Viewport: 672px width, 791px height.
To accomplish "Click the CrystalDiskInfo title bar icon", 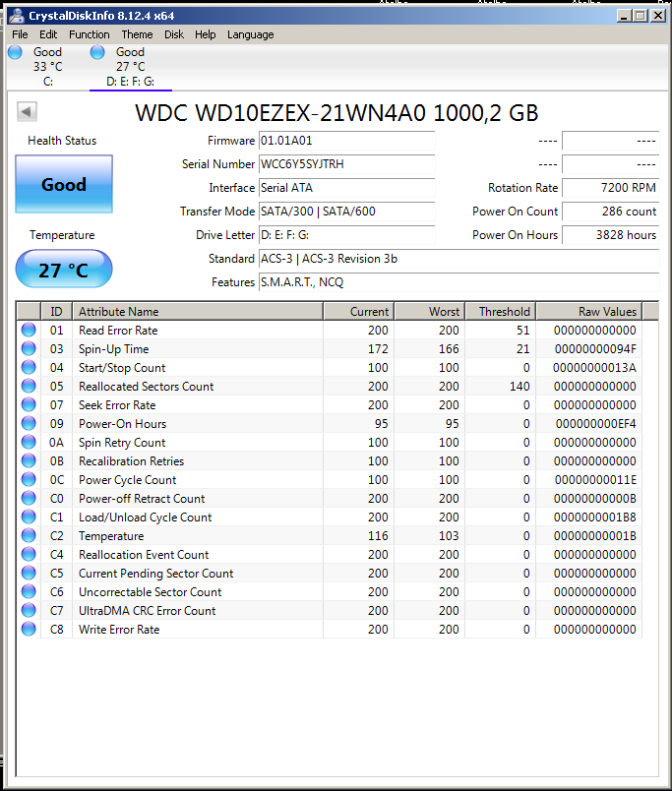I will pos(17,16).
